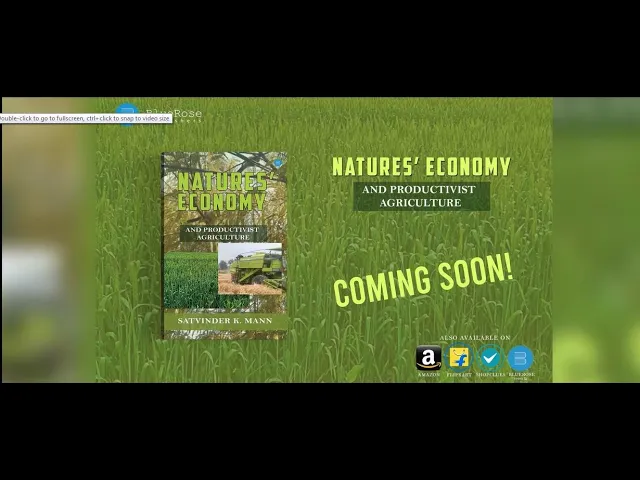Click the harvester photo on the book cover
The width and height of the screenshot is (640, 480).
(x=250, y=269)
